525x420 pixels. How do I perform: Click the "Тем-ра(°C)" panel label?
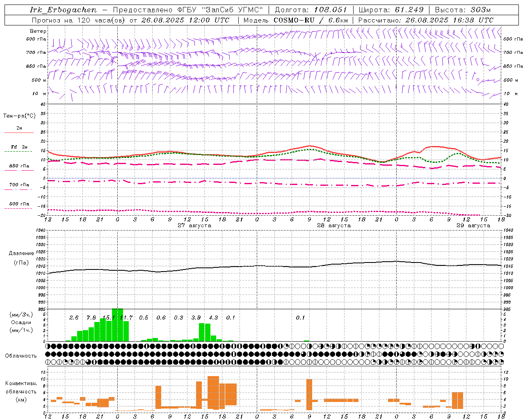click(x=19, y=116)
